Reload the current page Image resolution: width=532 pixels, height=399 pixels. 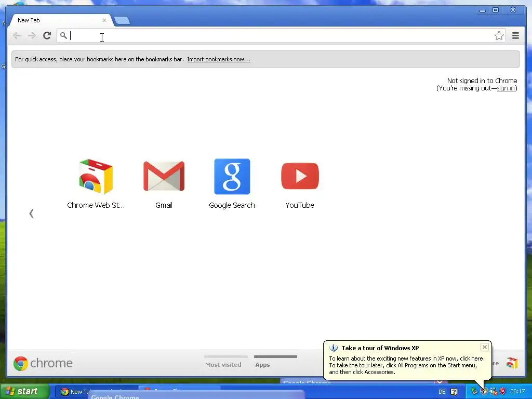(x=47, y=35)
